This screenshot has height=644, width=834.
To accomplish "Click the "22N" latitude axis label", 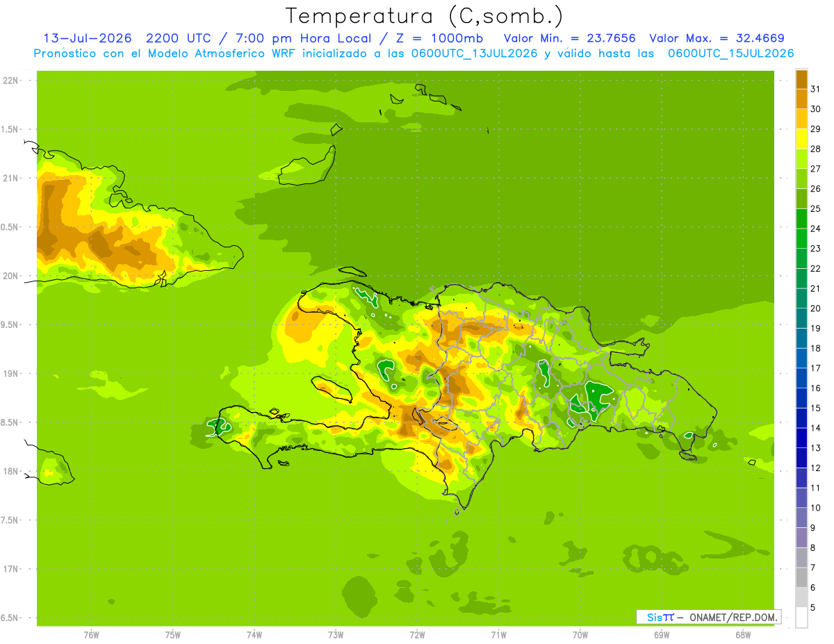I will (x=11, y=81).
